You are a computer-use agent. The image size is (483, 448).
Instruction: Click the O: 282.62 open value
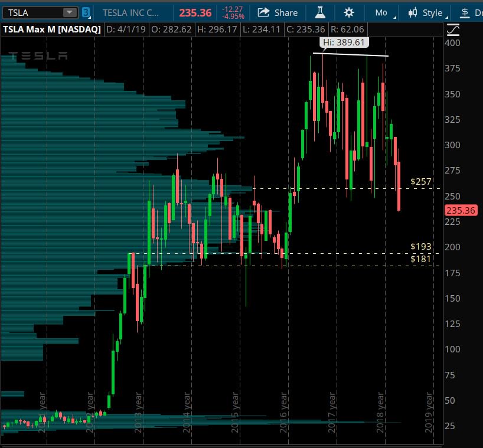[171, 30]
